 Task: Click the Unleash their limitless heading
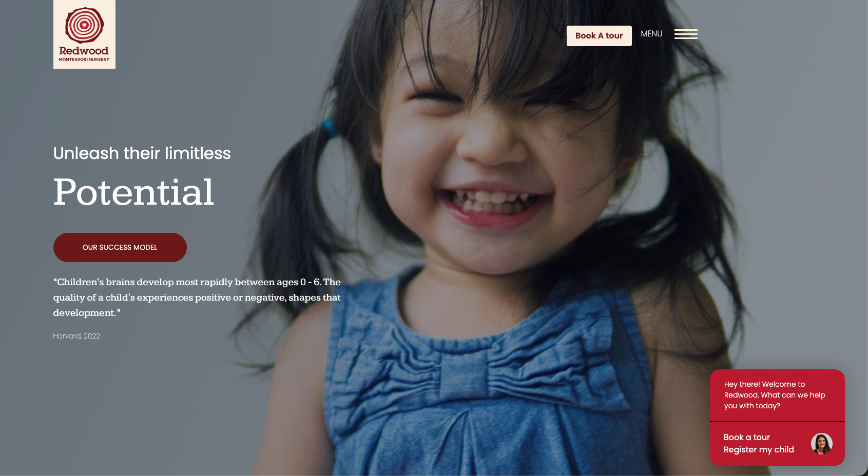click(142, 153)
